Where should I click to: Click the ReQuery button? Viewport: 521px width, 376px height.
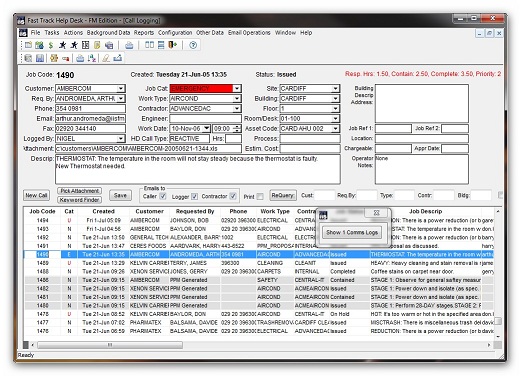tap(283, 195)
